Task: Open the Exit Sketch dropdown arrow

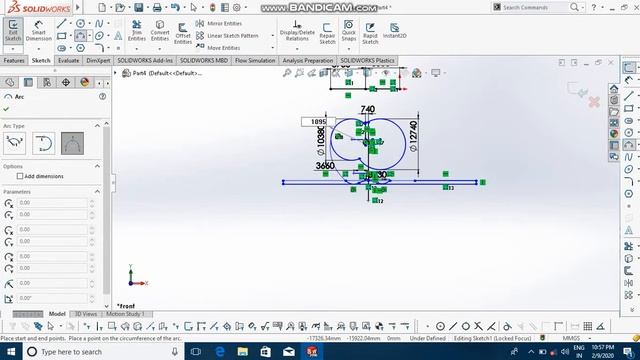Action: point(13,49)
